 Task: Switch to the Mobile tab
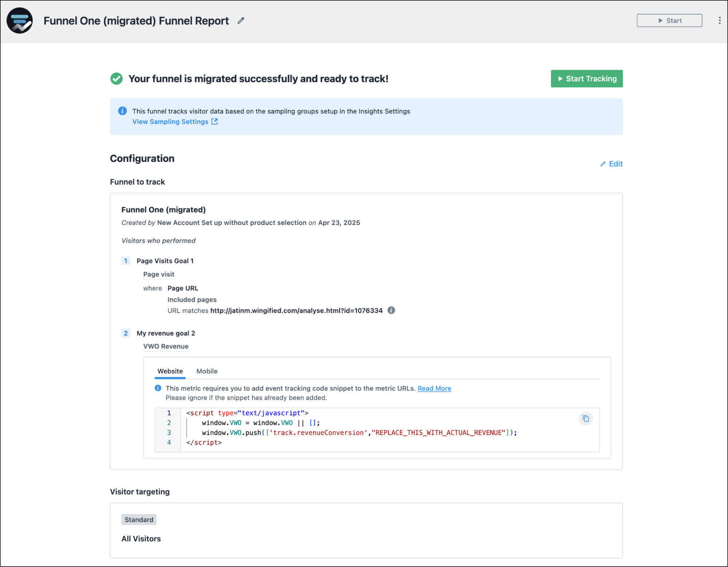207,371
